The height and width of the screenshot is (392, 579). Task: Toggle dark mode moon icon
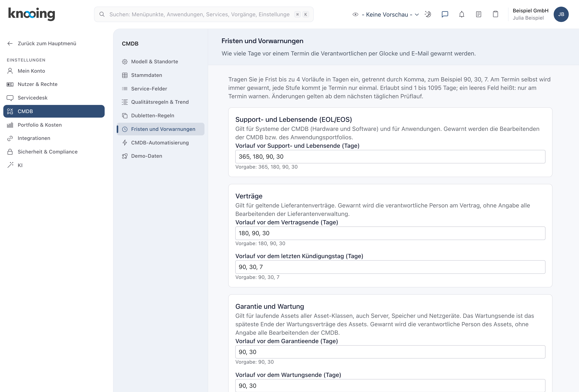[428, 14]
